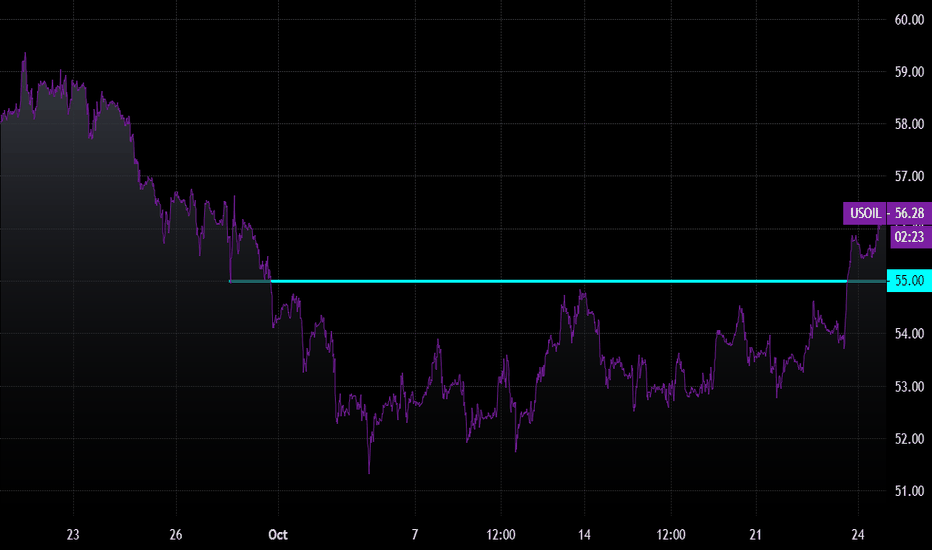Viewport: 932px width, 550px height.
Task: Click the 7 date label on the time axis
Action: [x=415, y=535]
